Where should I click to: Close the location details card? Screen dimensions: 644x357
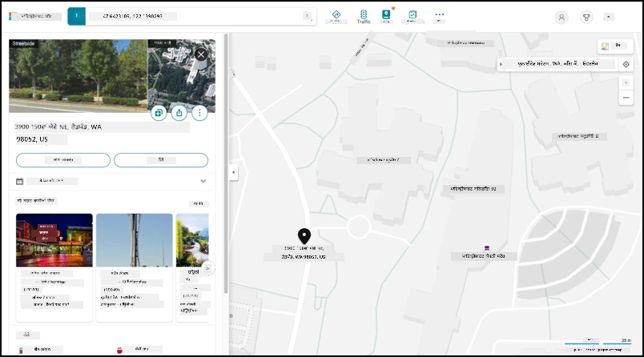[201, 54]
